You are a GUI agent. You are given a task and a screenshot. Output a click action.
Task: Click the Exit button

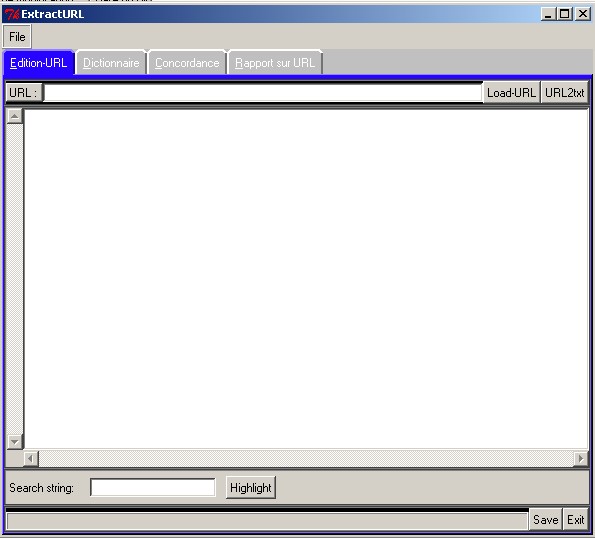pos(576,519)
